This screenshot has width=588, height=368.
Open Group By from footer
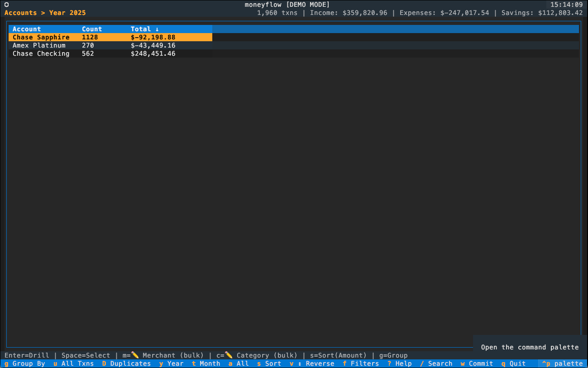[25, 363]
